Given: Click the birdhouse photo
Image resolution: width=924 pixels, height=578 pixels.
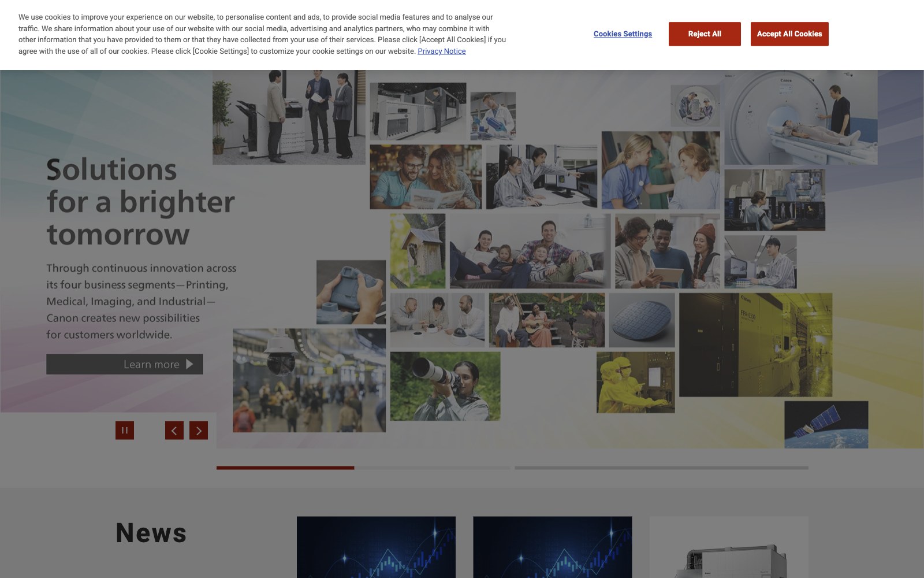Looking at the screenshot, I should click(418, 251).
